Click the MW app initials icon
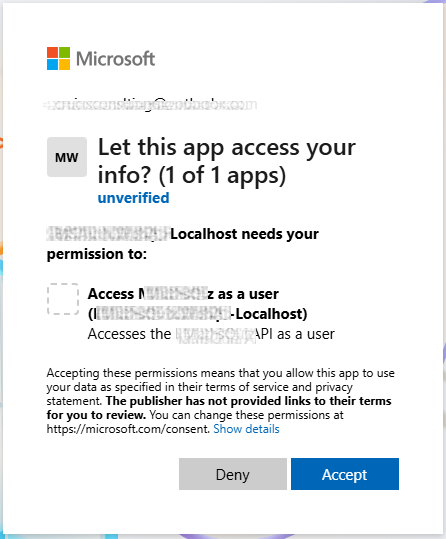446x539 pixels. (x=67, y=157)
